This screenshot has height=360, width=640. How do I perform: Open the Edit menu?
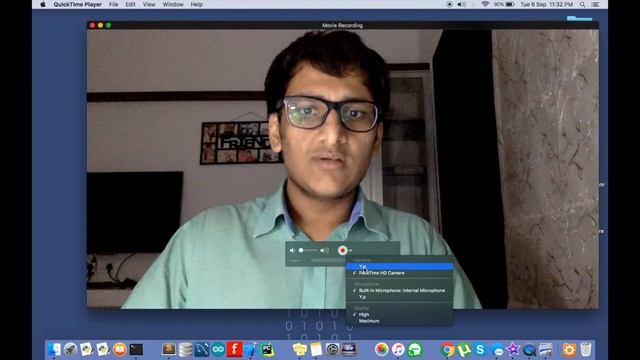point(130,4)
